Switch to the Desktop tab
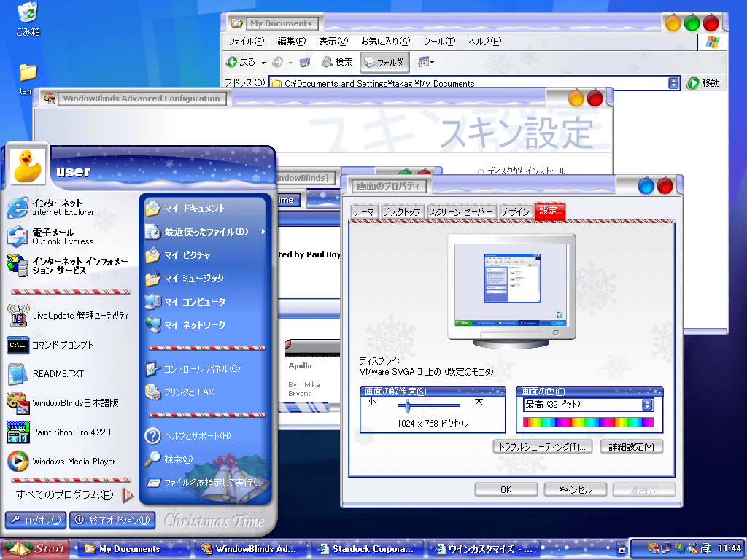The width and height of the screenshot is (747, 560). (402, 211)
